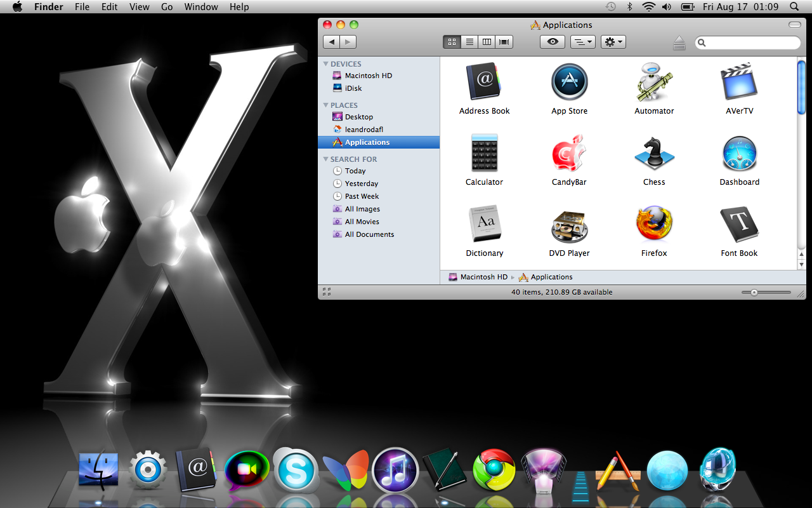Image resolution: width=812 pixels, height=508 pixels.
Task: Toggle Quick Look eye button
Action: pyautogui.click(x=553, y=42)
